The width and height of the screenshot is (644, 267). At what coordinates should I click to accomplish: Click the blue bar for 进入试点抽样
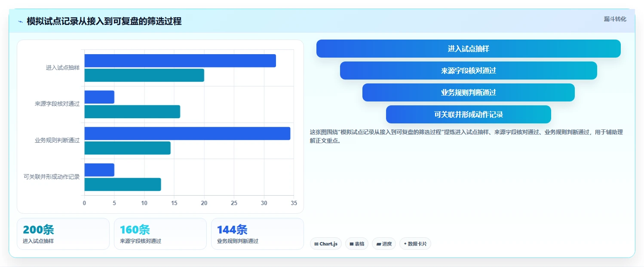180,61
